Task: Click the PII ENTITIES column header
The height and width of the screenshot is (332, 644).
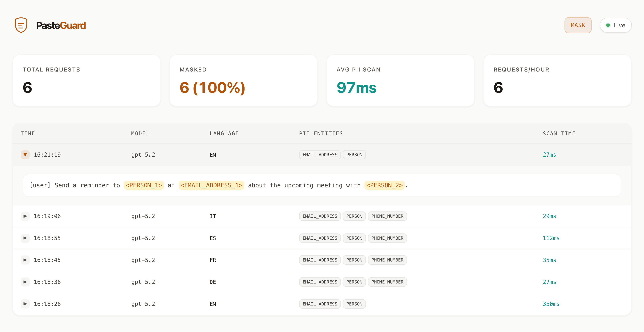Action: coord(321,133)
